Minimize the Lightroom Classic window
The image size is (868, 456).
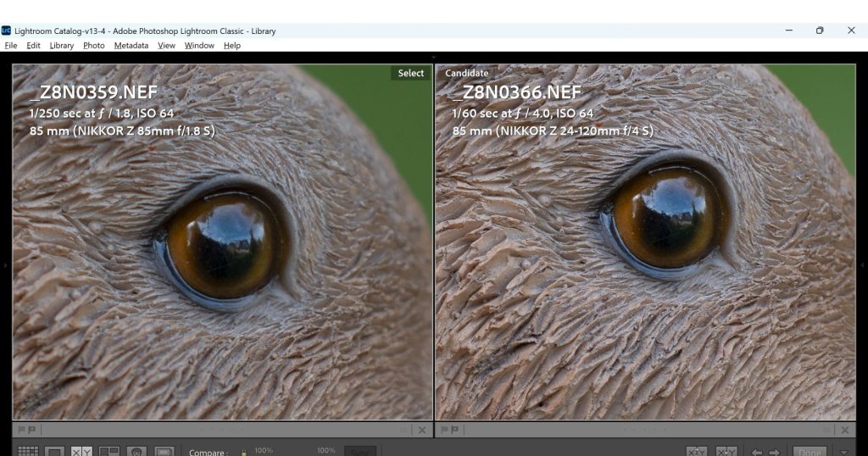click(x=789, y=31)
